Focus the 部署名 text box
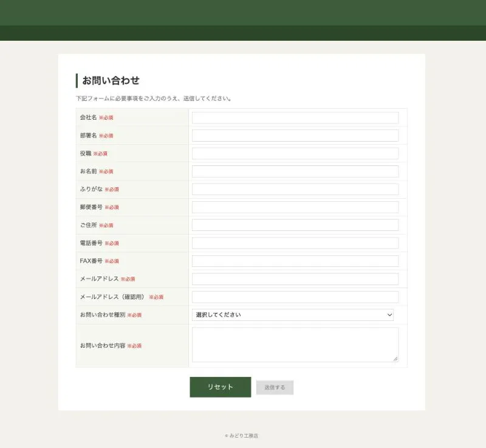This screenshot has width=486, height=448. [295, 136]
